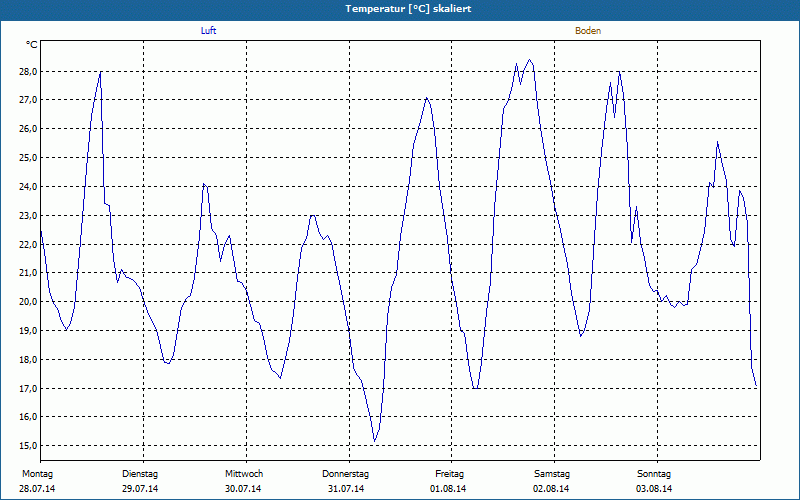This screenshot has width=800, height=500.
Task: Click the 21,0 y-axis value
Action: [x=28, y=273]
